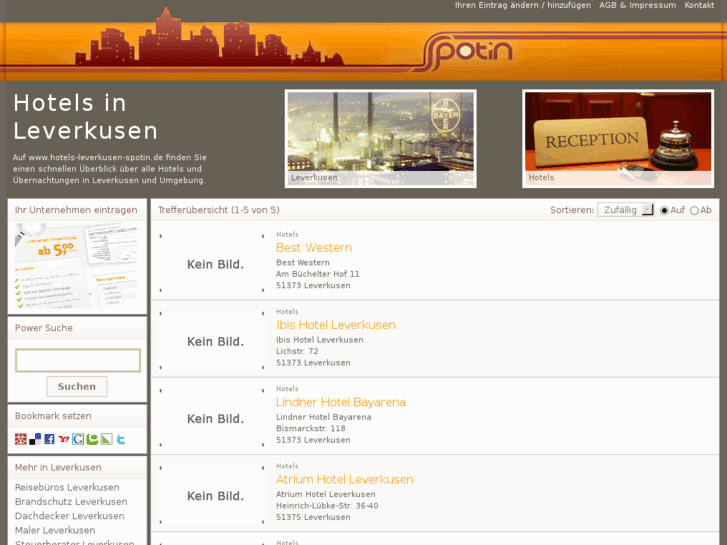Click the Ihr Unternehmen eintragen heading

tap(76, 210)
